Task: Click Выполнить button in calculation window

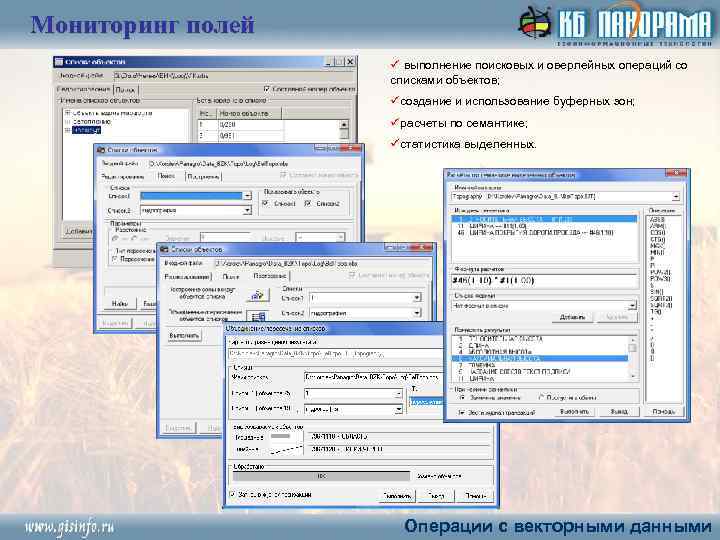Action: point(574,411)
